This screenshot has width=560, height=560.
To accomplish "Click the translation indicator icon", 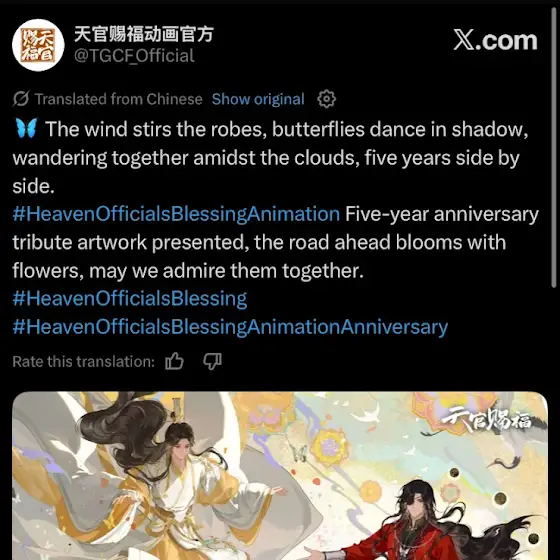I will (21, 99).
